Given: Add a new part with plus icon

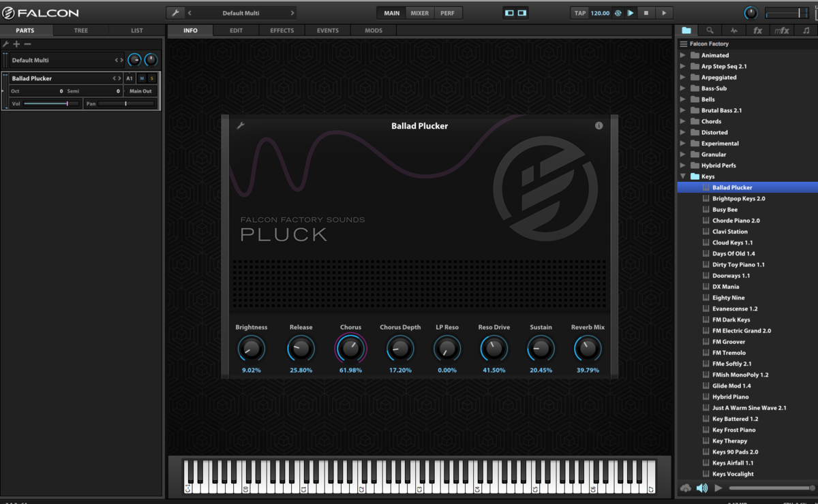Looking at the screenshot, I should tap(17, 44).
